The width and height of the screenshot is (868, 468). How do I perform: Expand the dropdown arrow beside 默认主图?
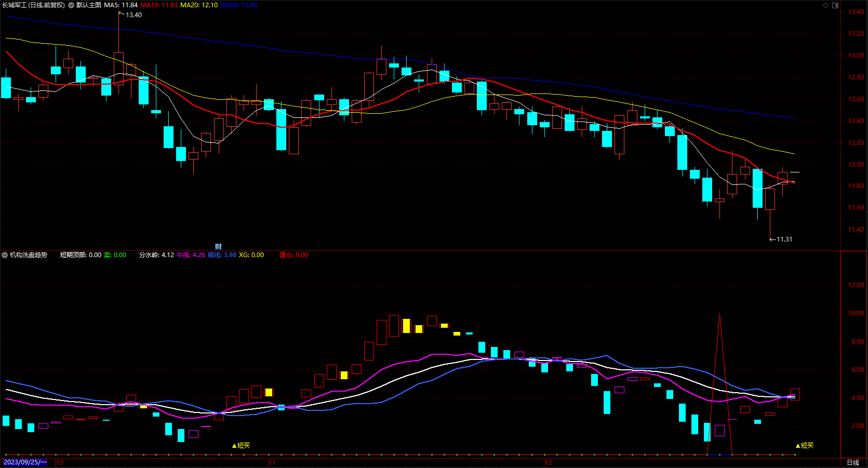click(x=71, y=5)
